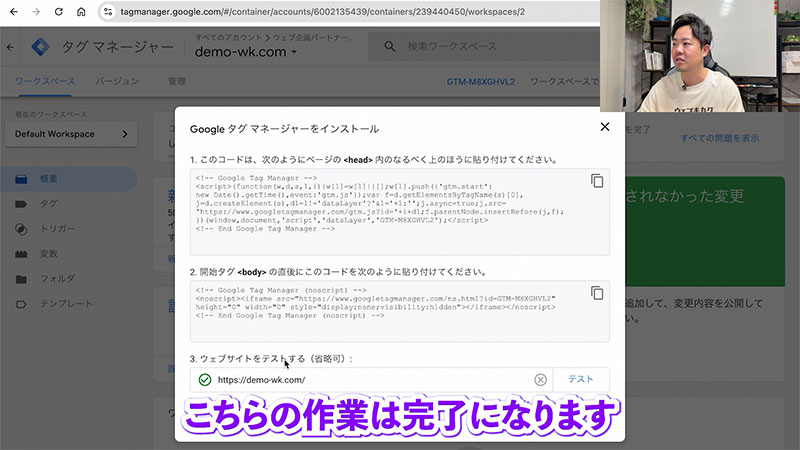Click the ウェブ企画パートナー breadcrumb
800x450 pixels.
312,38
